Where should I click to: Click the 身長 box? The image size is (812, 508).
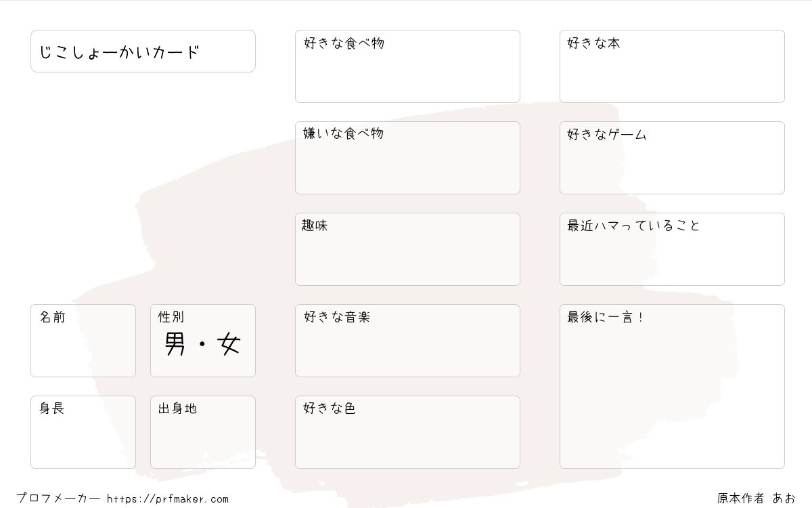tap(83, 432)
